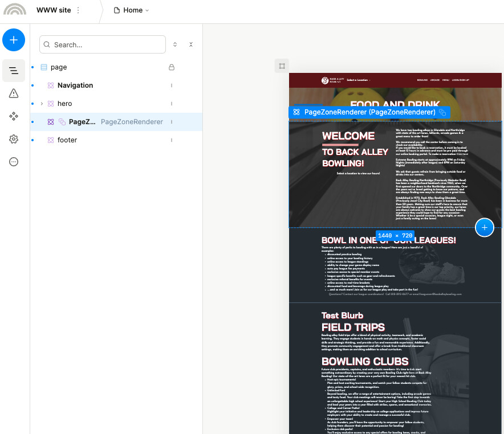
Task: Click the blue plus button on canvas
Action: (x=484, y=227)
